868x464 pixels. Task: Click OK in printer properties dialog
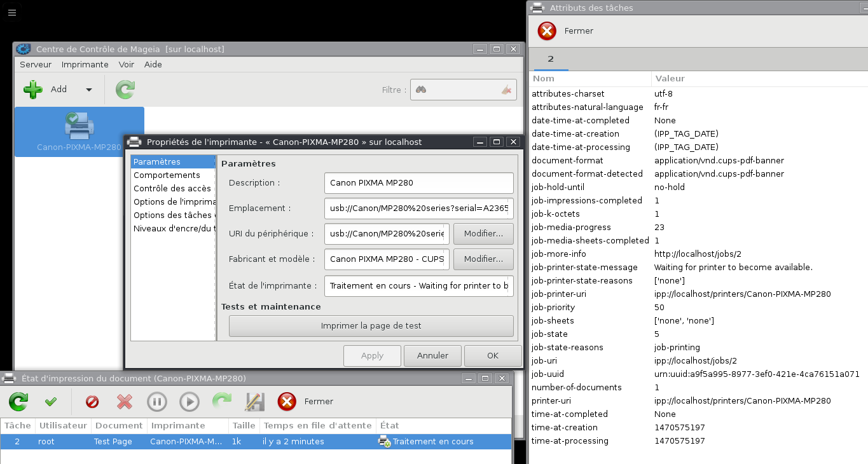tap(493, 355)
